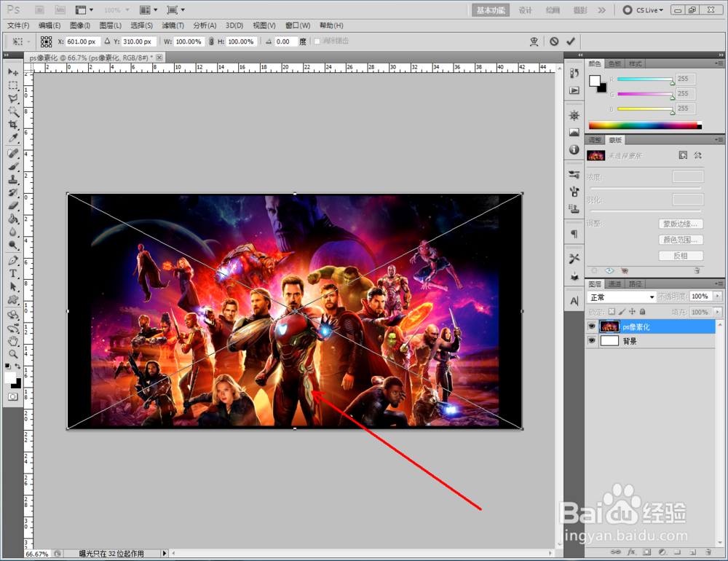Select the 基本功能 workspace
The image size is (728, 561).
pyautogui.click(x=491, y=10)
